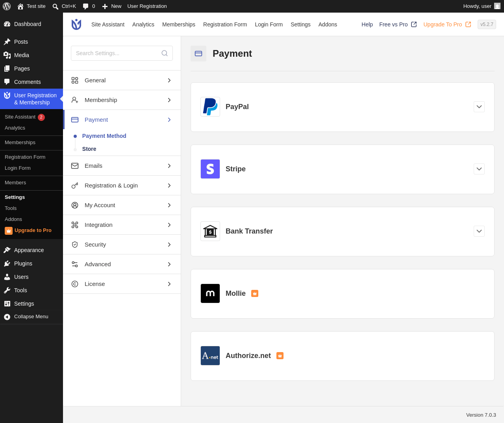504x423 pixels.
Task: Open Appearance in the WordPress sidebar
Action: tap(31, 250)
